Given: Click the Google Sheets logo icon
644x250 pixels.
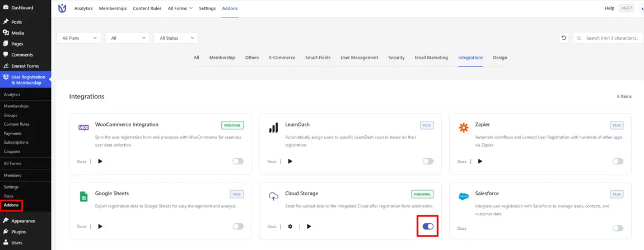Looking at the screenshot, I should (x=83, y=197).
